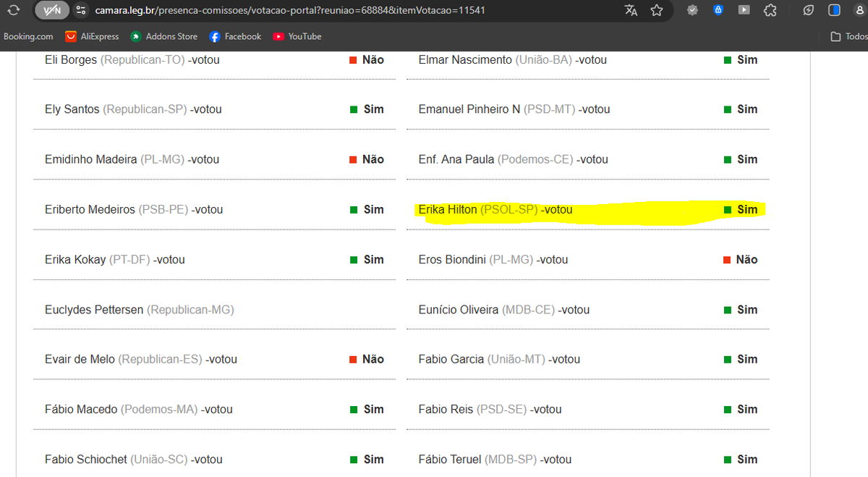Click the Eli Borges row name
Image resolution: width=868 pixels, height=477 pixels.
click(x=71, y=60)
